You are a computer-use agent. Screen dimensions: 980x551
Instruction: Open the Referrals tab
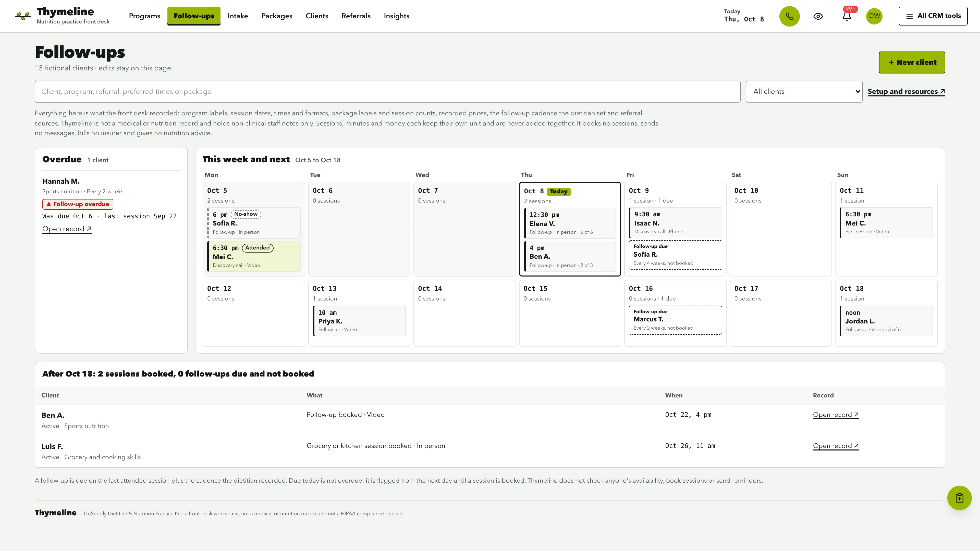[356, 16]
